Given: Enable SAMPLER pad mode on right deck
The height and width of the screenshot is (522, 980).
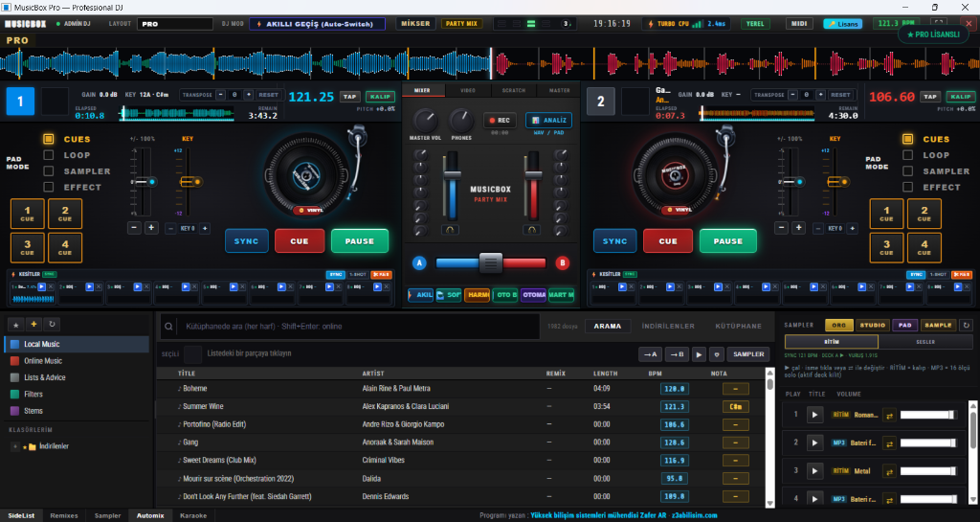Looking at the screenshot, I should (907, 170).
